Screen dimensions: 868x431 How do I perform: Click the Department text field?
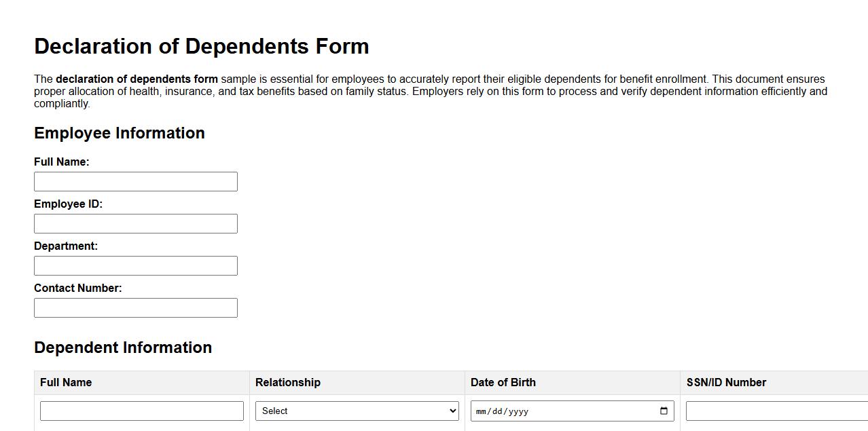(135, 265)
